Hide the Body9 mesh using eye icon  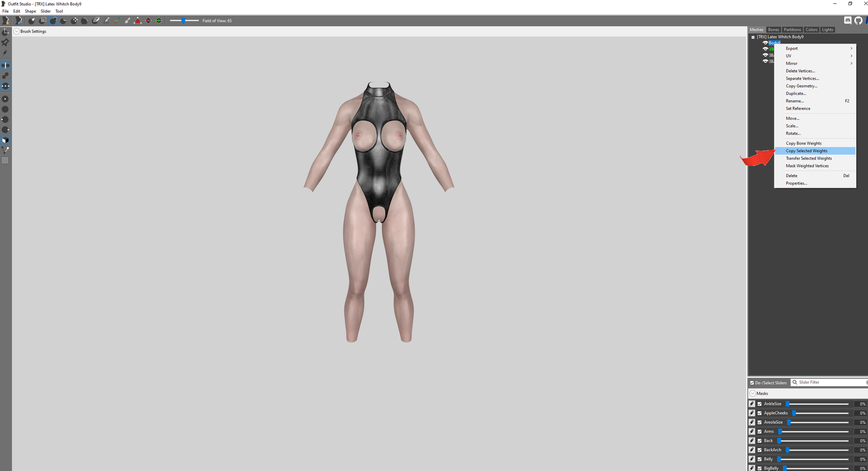click(x=765, y=43)
